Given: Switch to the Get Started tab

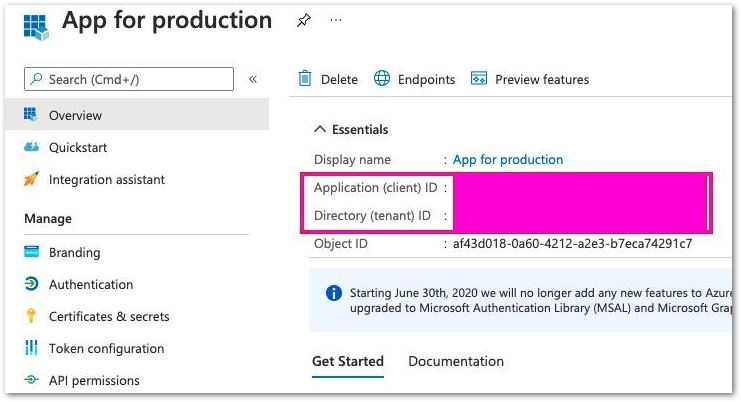Looking at the screenshot, I should point(348,361).
